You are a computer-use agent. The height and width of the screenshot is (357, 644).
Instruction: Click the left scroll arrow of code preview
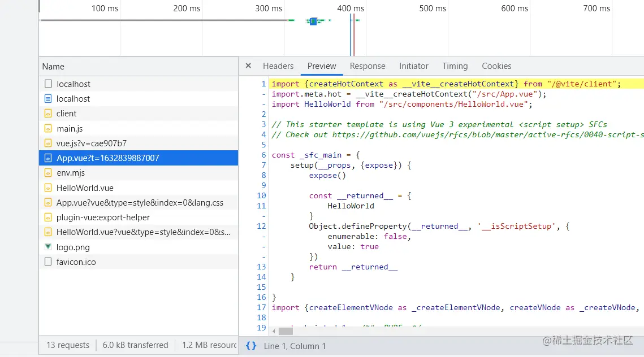274,331
